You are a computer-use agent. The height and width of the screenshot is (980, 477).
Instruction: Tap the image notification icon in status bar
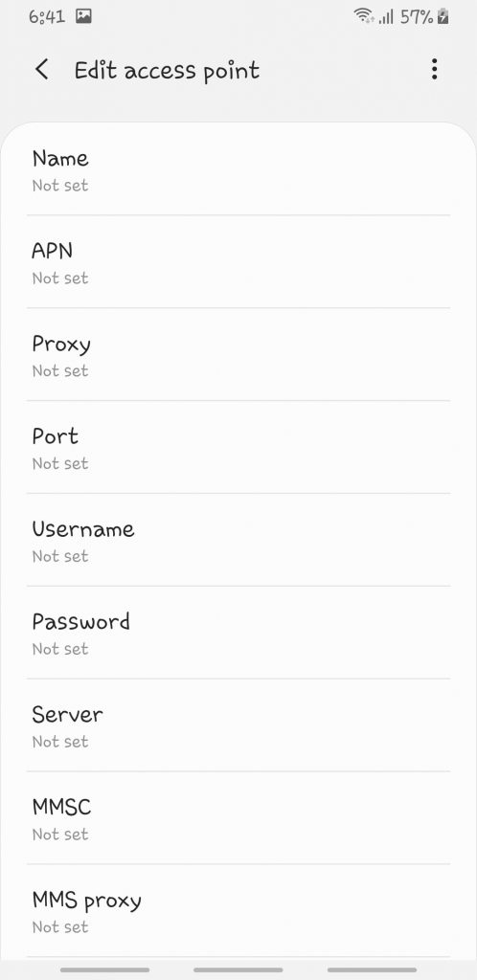tap(83, 16)
